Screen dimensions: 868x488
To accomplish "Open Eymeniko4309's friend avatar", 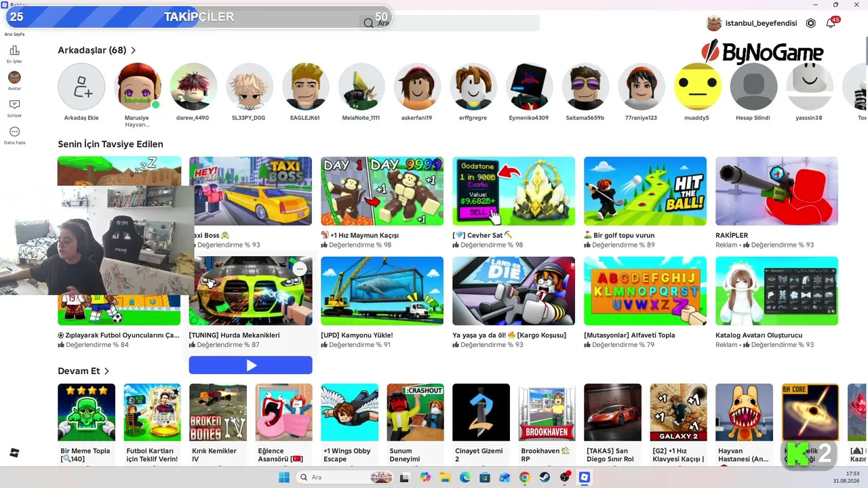I will point(530,87).
